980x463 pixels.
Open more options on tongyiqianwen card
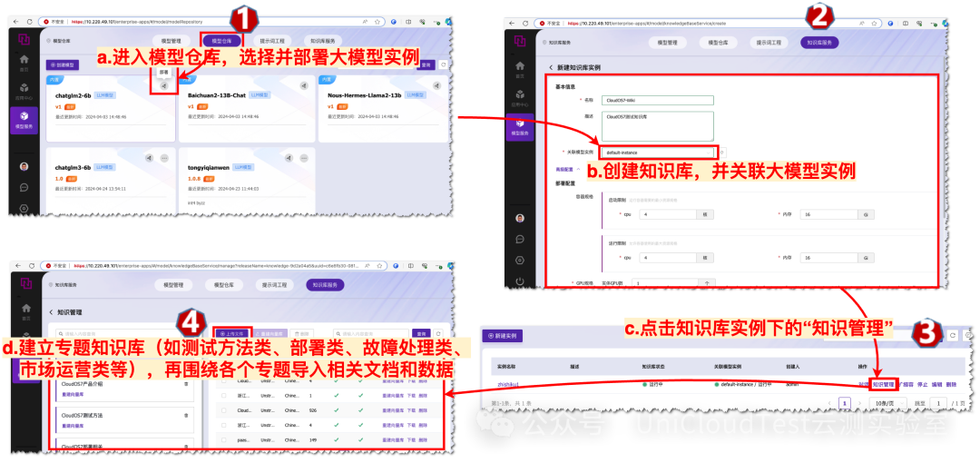[x=304, y=158]
